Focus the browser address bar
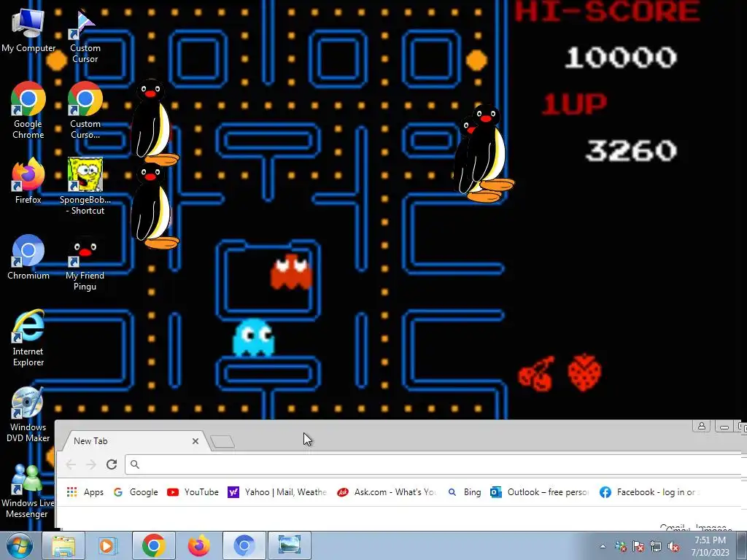Image resolution: width=747 pixels, height=560 pixels. pos(433,464)
